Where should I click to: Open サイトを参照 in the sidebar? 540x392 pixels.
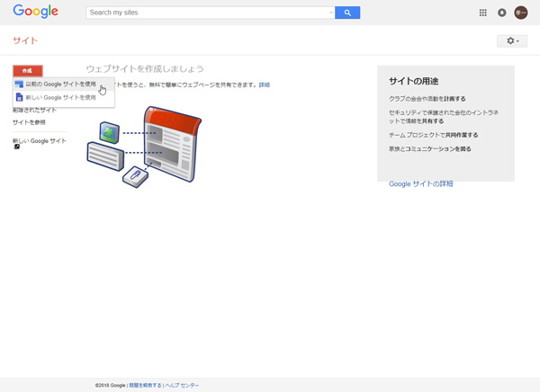[x=29, y=122]
